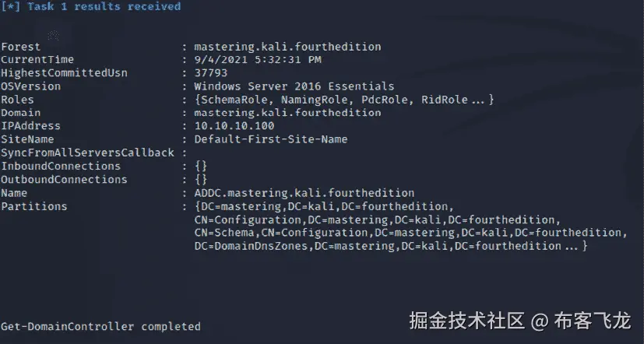Click the SyncFromAllServersCallback label

pos(87,153)
